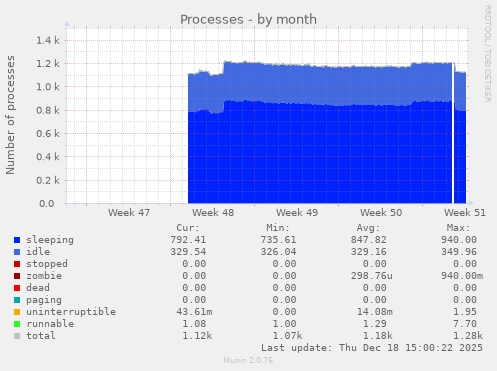
Task: Click the 'Week 48' axis label
Action: coord(213,213)
